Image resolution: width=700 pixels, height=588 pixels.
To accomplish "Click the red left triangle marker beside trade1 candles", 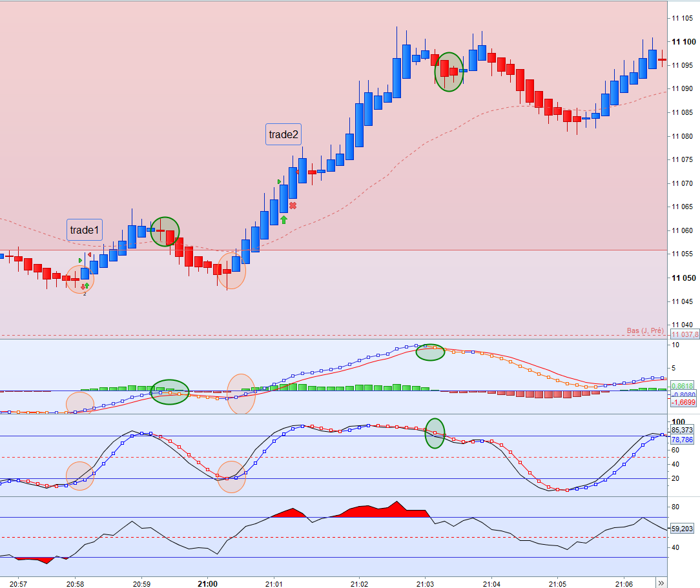I will pos(90,255).
